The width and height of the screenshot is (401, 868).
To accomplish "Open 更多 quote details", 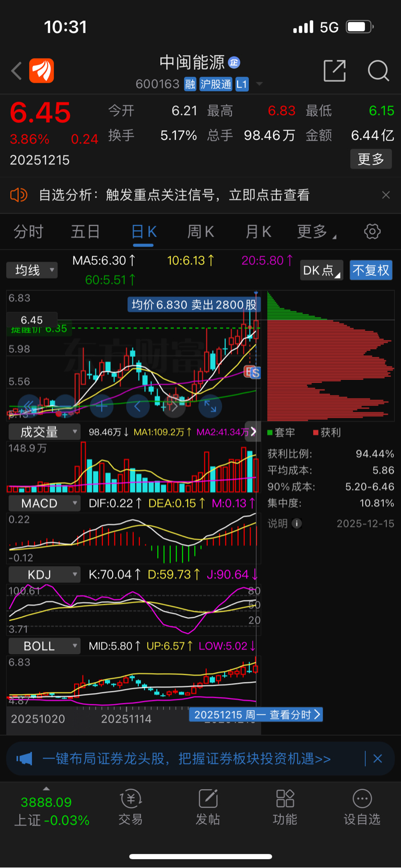I will 371,159.
